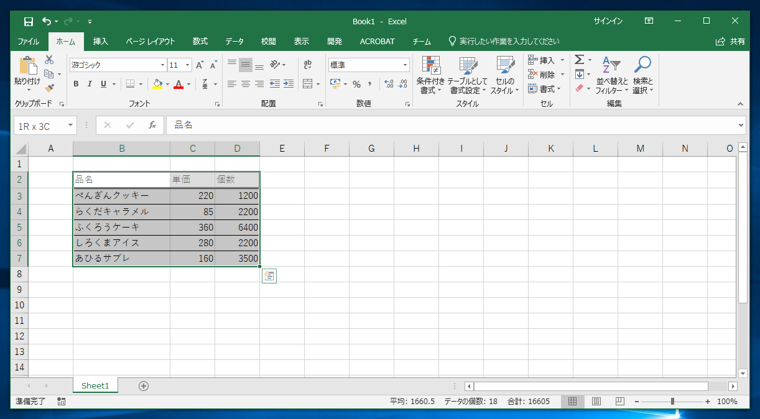
Task: Click the Cut scissors icon
Action: [x=49, y=60]
